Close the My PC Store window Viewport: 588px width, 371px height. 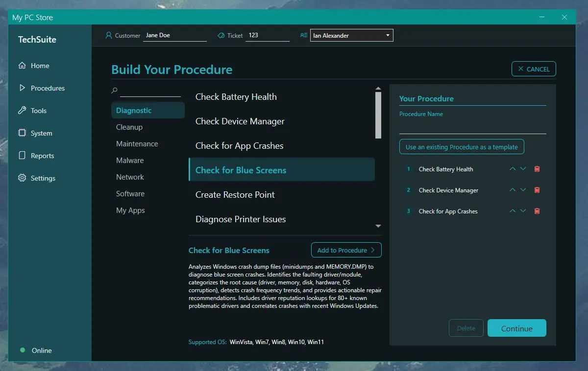(x=564, y=17)
